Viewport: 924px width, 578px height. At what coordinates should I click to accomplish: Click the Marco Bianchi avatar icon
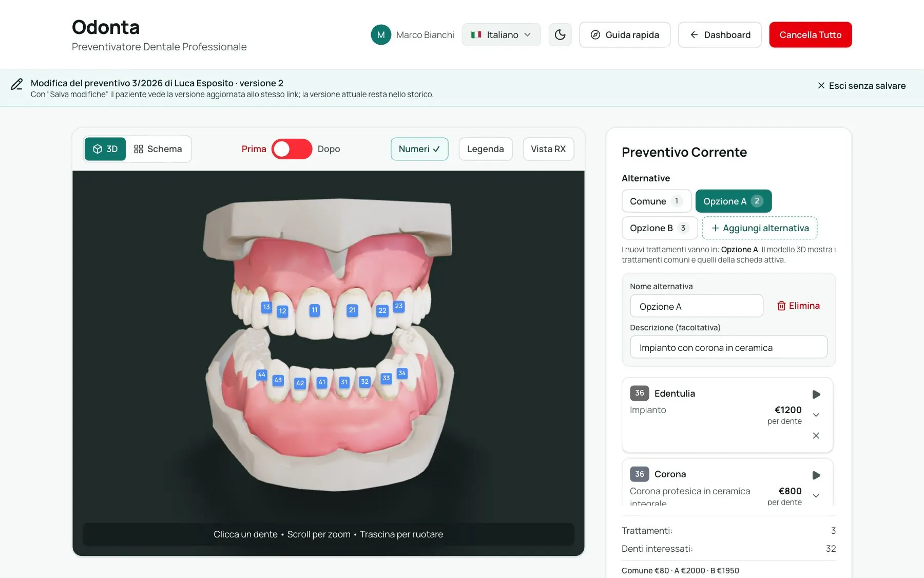[381, 35]
